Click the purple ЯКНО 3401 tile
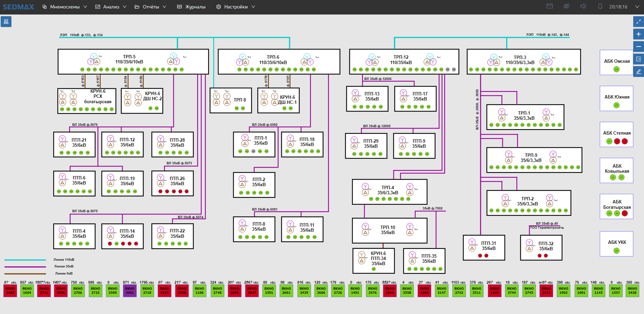Image resolution: width=644 pixels, height=314 pixels. coord(130,291)
